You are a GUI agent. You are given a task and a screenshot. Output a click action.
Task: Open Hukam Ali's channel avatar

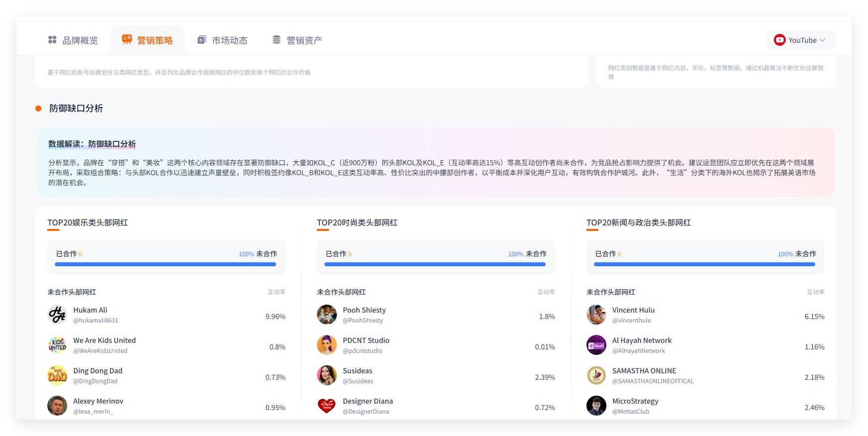point(57,315)
